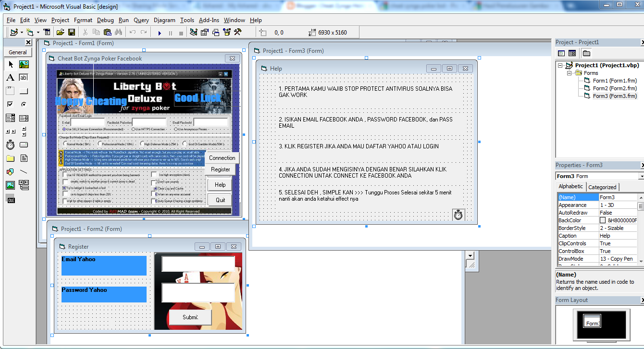Click the Quit button on Form1
Viewport: 644px width, 349px height.
(220, 200)
